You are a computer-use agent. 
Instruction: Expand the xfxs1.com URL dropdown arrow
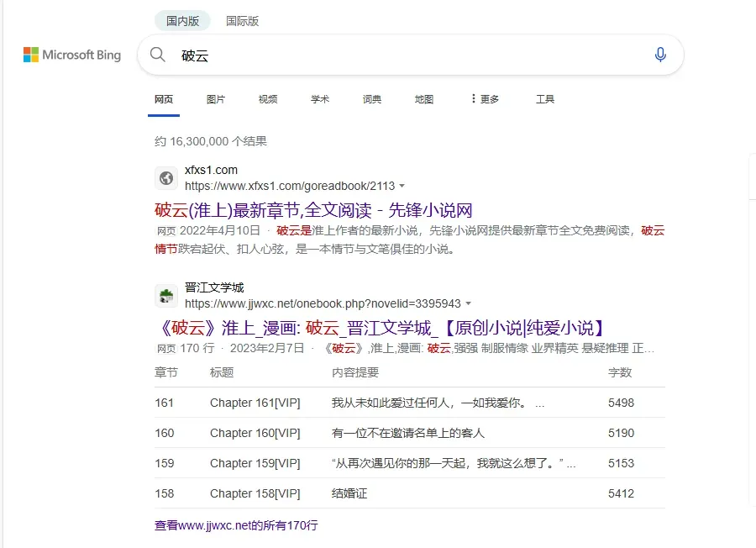pos(402,186)
